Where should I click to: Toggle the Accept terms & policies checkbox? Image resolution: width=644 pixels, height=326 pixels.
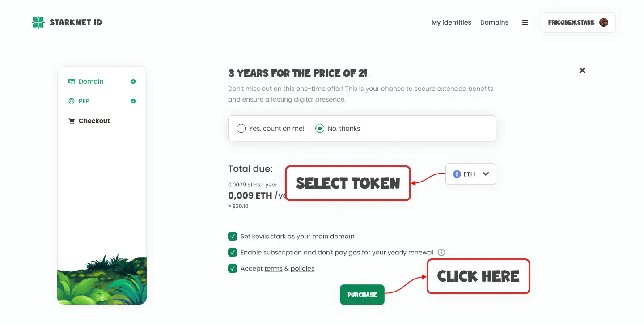tap(233, 268)
